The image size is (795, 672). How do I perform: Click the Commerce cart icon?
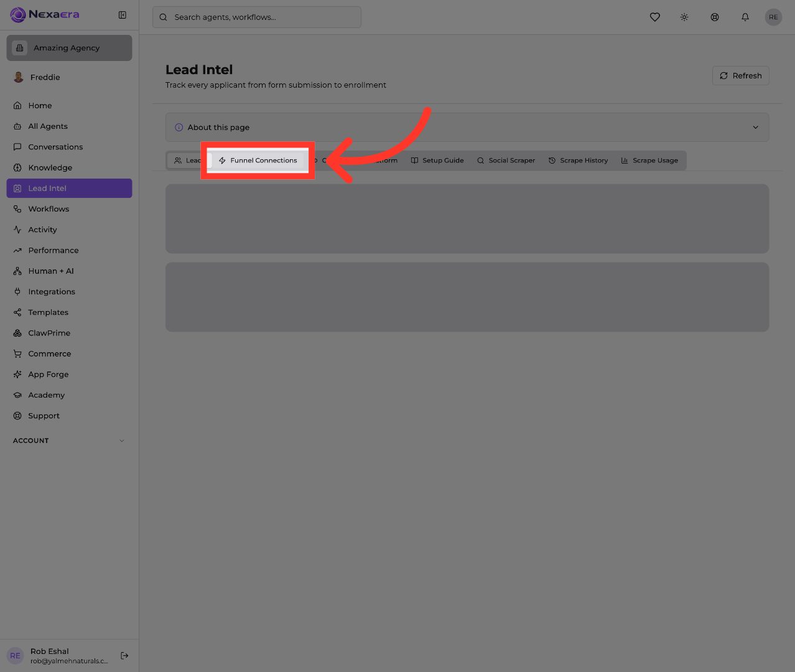coord(17,353)
